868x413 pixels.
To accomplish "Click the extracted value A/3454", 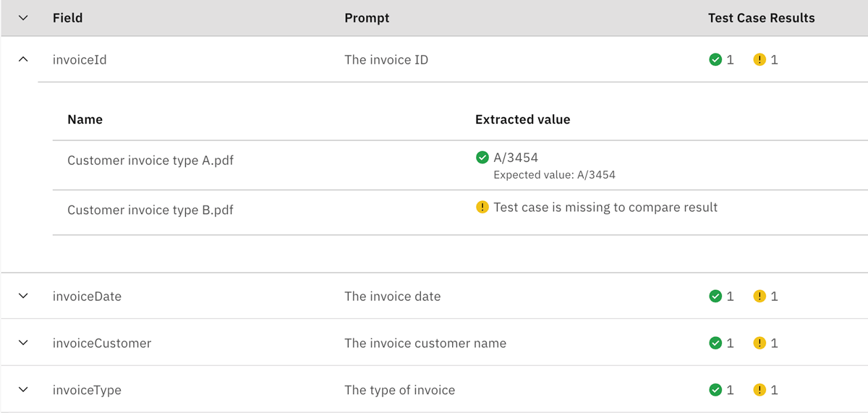I will click(516, 157).
